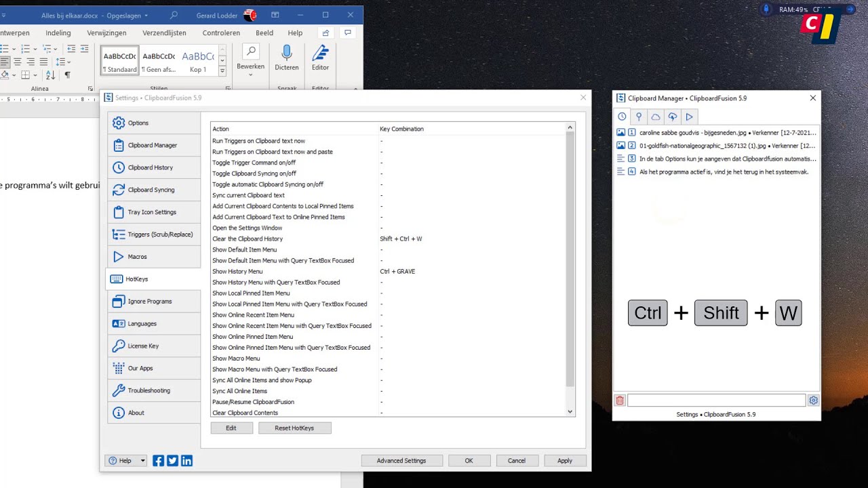Click the search magnifier in Word title bar
868x488 pixels.
[x=174, y=15]
